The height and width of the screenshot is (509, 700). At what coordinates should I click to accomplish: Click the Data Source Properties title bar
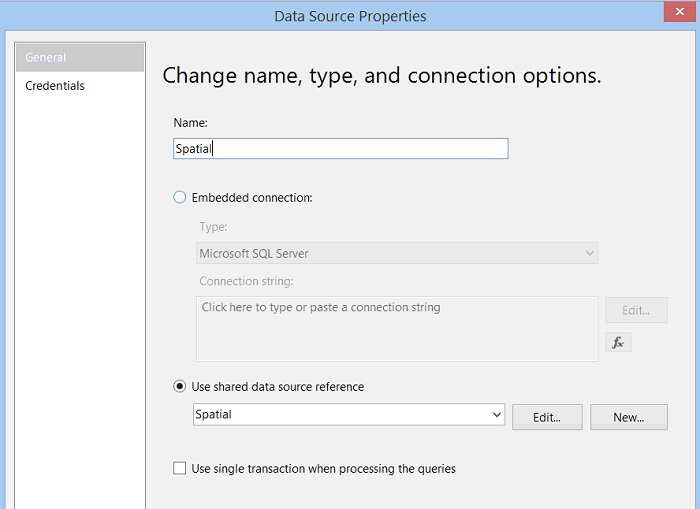(x=350, y=16)
